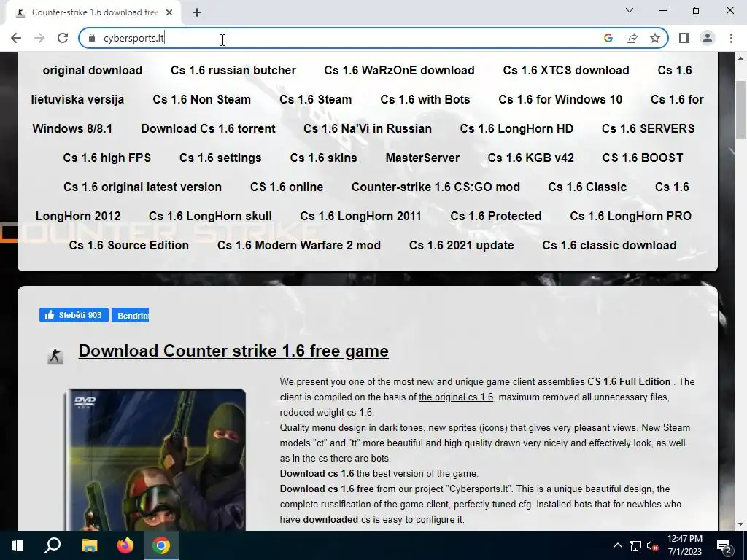Follow the original cs 1.6 link

point(456,397)
